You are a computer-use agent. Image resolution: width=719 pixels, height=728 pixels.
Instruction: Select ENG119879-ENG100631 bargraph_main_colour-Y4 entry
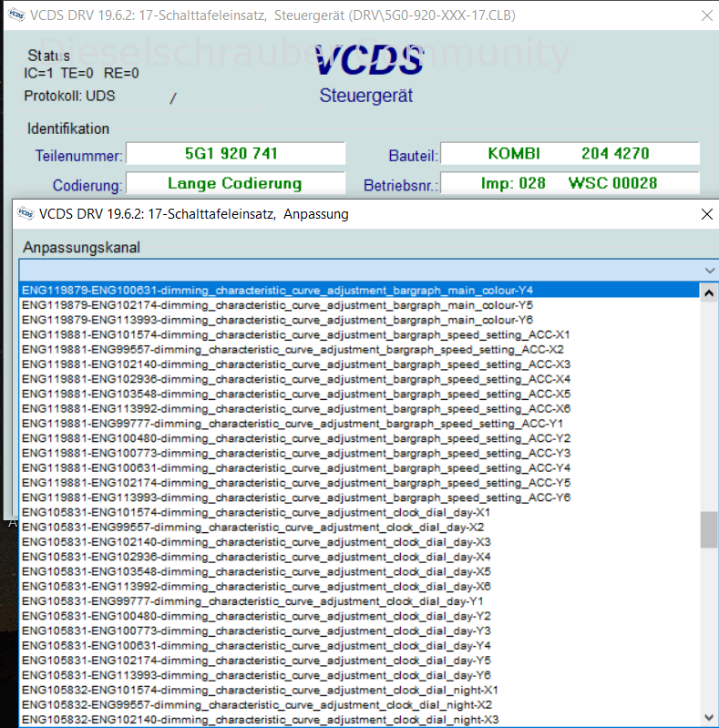coord(359,291)
